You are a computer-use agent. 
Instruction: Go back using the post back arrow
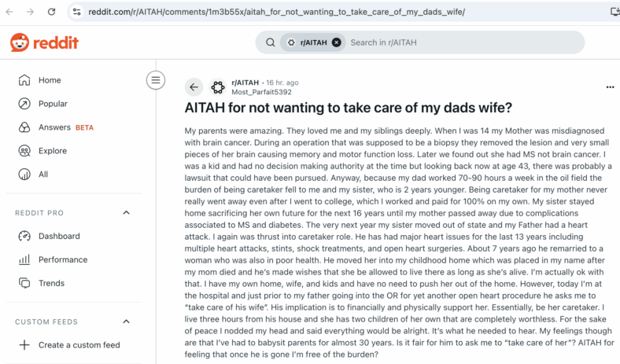click(x=194, y=87)
